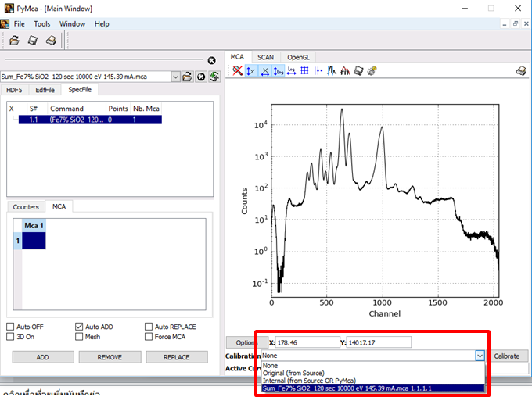Toggle Y axis autoscale in the plot toolbar
This screenshot has height=397, width=532.
(250, 71)
